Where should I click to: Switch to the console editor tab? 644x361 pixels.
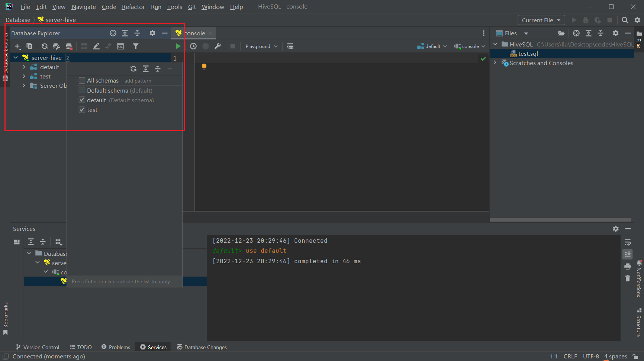[193, 33]
